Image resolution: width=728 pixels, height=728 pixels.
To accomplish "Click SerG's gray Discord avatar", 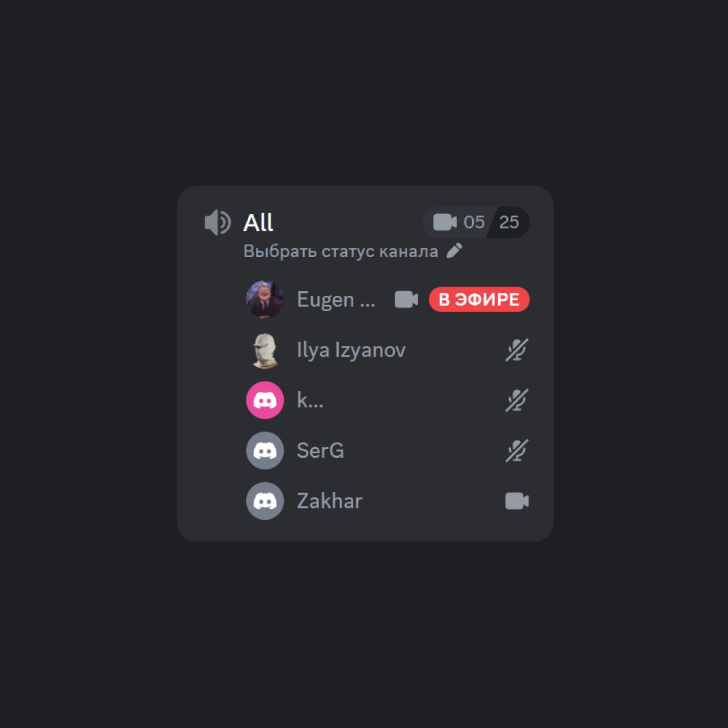I will tap(265, 450).
